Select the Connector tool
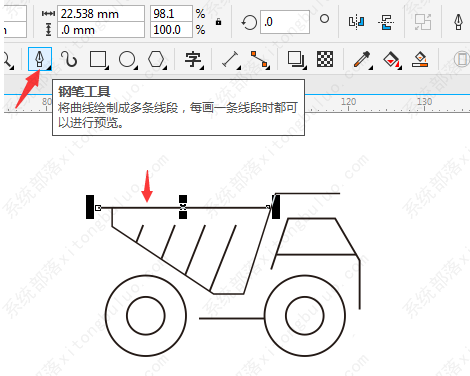The image size is (470, 376). click(x=259, y=59)
